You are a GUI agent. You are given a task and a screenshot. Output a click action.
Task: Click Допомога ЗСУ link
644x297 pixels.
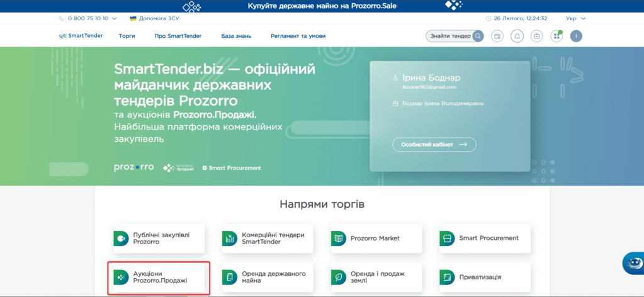pyautogui.click(x=154, y=19)
